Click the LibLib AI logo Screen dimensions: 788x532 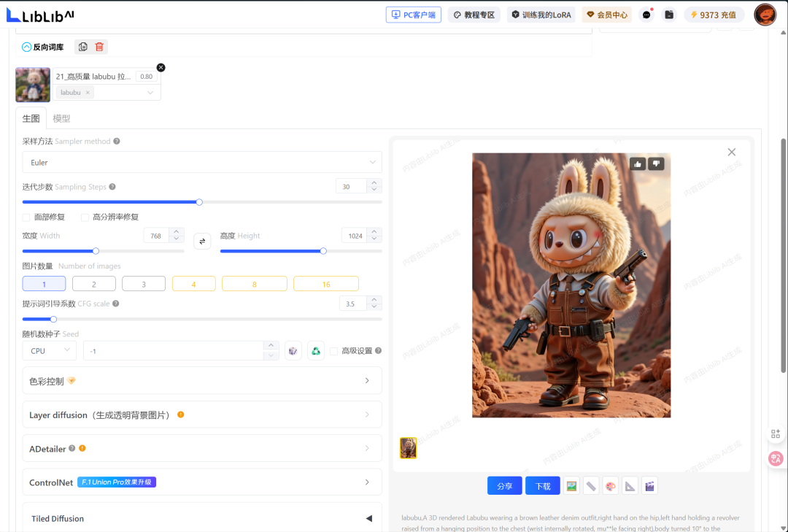pyautogui.click(x=40, y=15)
